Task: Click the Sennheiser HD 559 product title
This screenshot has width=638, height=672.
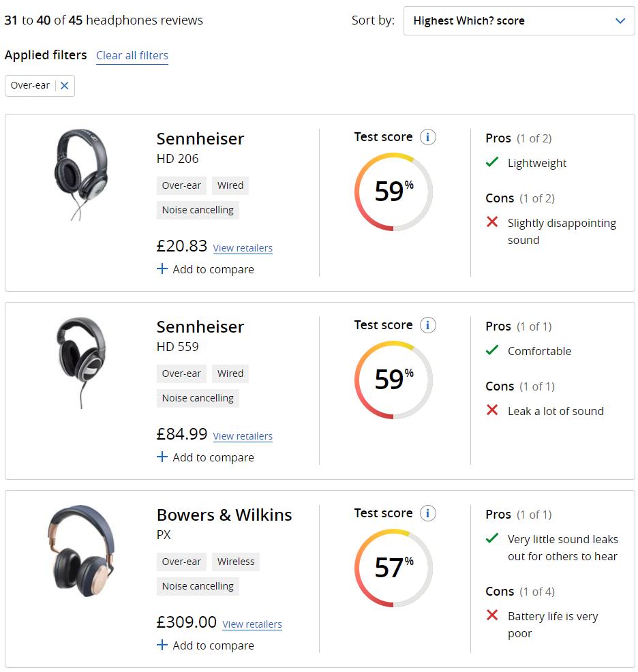Action: (x=200, y=327)
